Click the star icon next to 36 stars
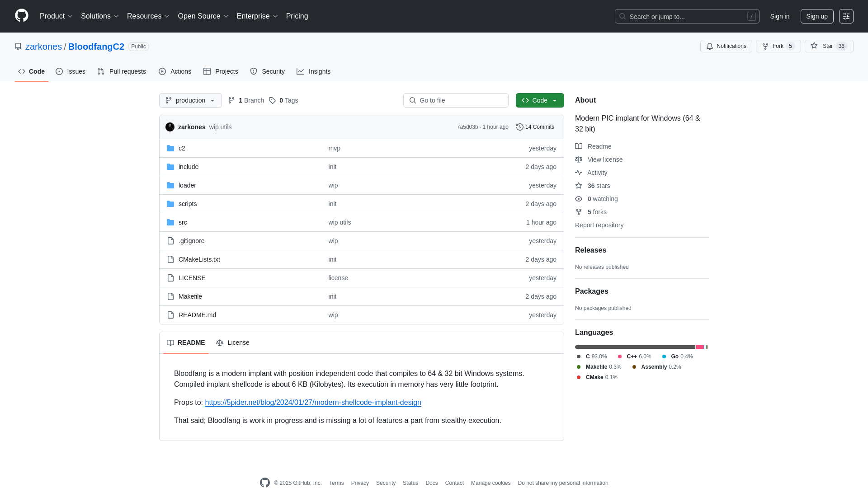The image size is (868, 488). click(x=579, y=186)
